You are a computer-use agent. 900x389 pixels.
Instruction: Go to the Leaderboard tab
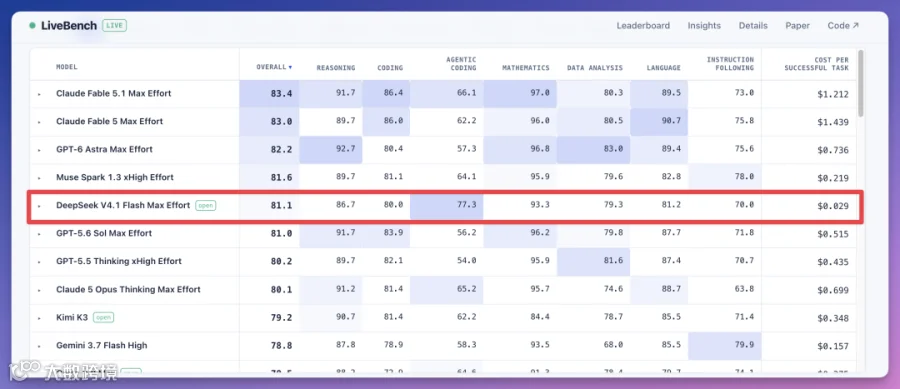[x=643, y=26]
